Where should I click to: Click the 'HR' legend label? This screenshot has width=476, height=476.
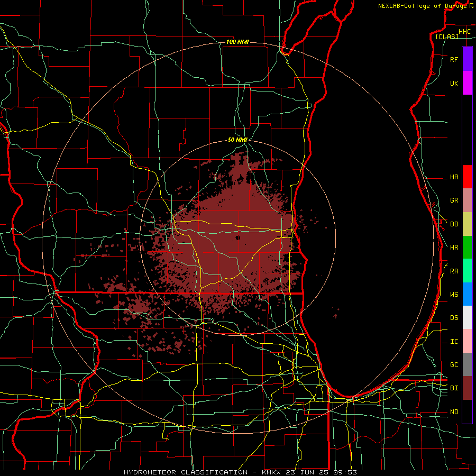[454, 248]
